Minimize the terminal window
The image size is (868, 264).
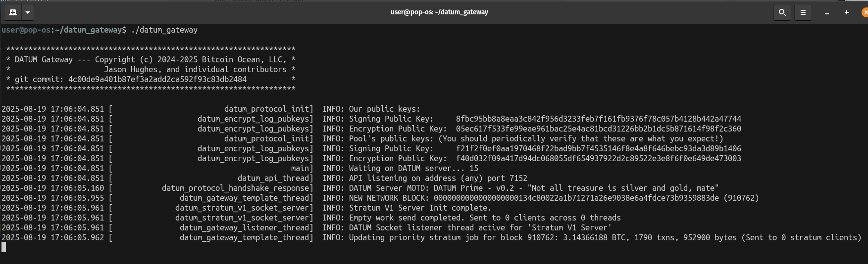[x=827, y=12]
